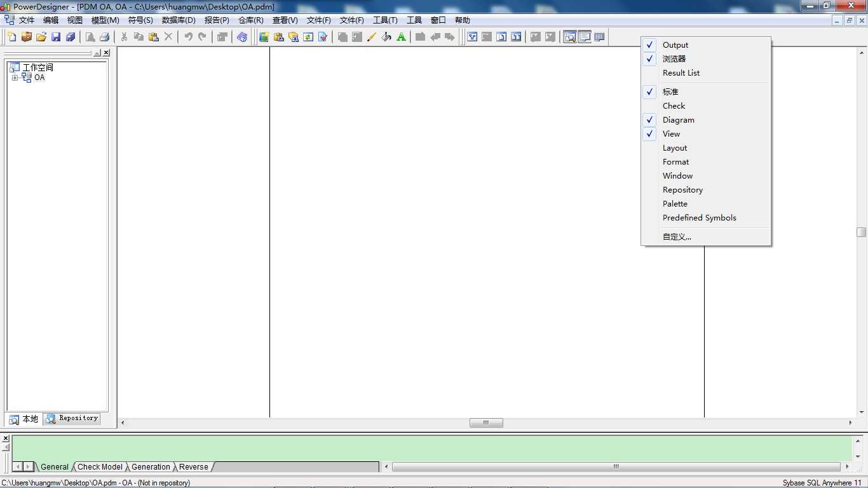
Task: Click the green letter A font icon
Action: tap(401, 37)
